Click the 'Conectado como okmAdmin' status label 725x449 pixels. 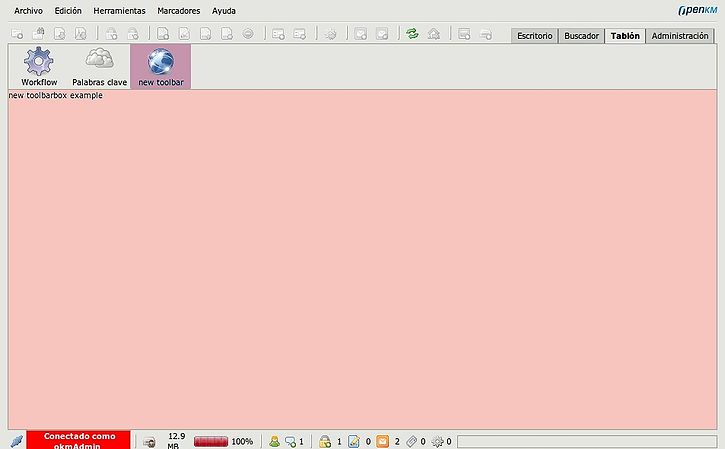pyautogui.click(x=79, y=441)
